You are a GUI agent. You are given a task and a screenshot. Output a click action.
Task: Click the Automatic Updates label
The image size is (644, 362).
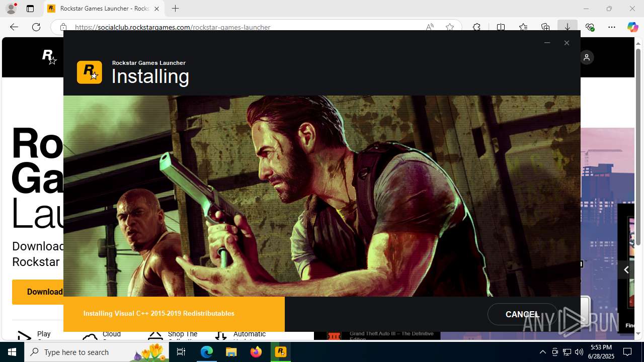[x=250, y=336]
